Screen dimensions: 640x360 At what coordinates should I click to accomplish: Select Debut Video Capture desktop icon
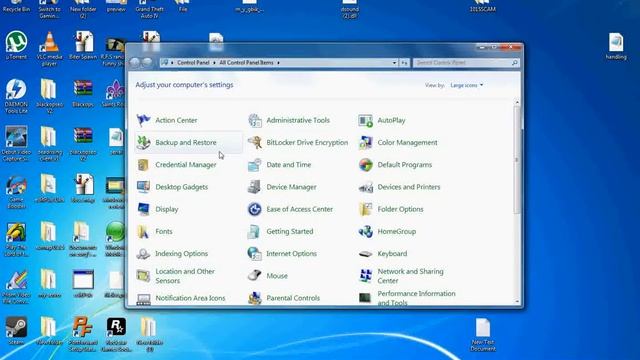[x=16, y=143]
